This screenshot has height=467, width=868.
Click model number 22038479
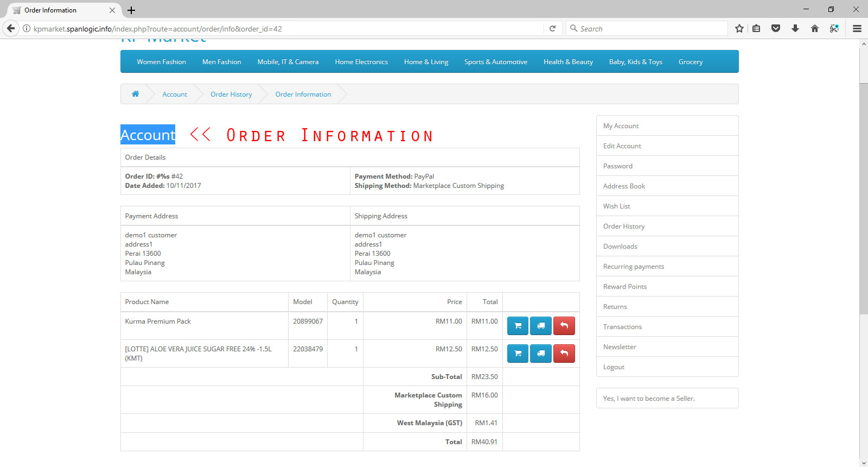pos(308,349)
